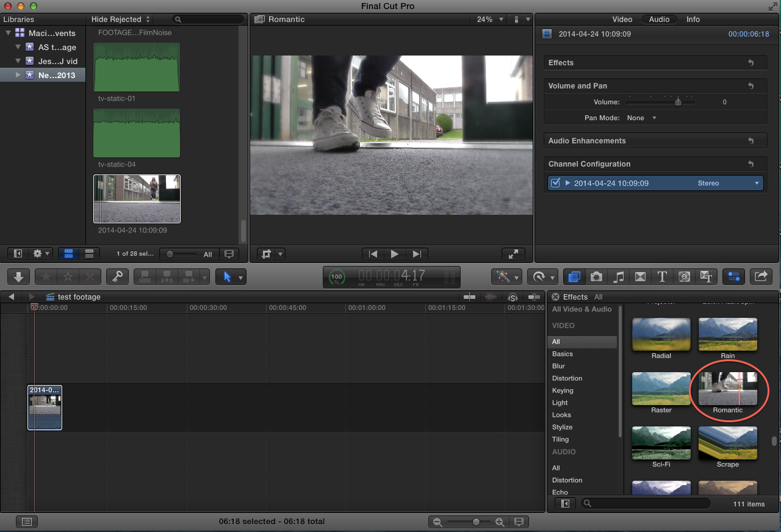This screenshot has width=781, height=532.
Task: Select the Stylize effects category
Action: pyautogui.click(x=562, y=427)
